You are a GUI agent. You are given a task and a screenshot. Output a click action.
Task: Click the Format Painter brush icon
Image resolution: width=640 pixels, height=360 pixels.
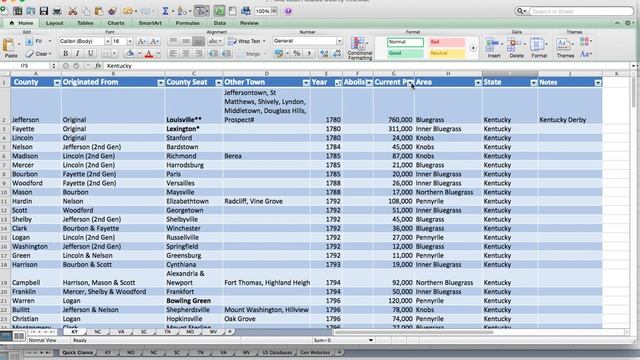[x=112, y=11]
